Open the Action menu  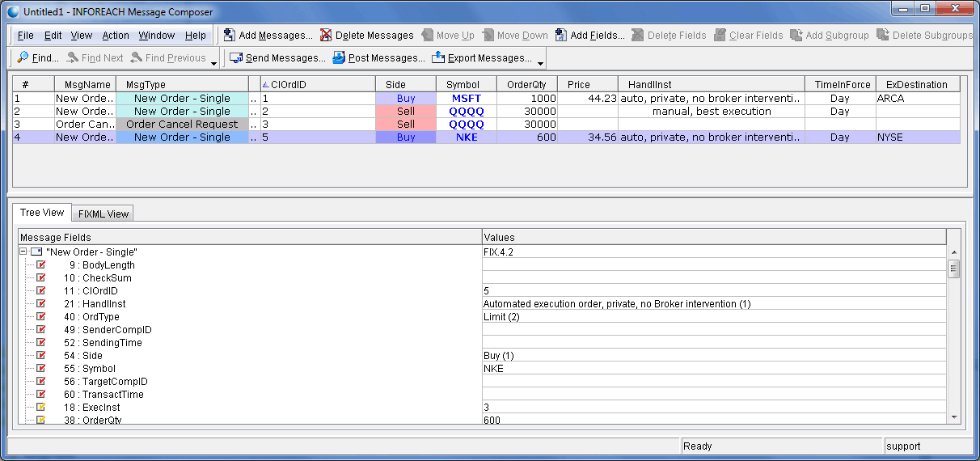(x=116, y=36)
